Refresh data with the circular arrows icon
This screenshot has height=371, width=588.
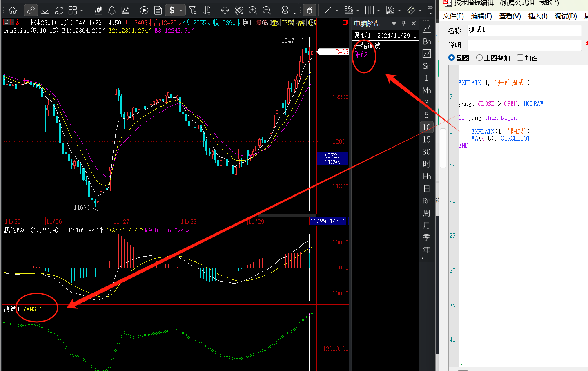click(x=59, y=10)
